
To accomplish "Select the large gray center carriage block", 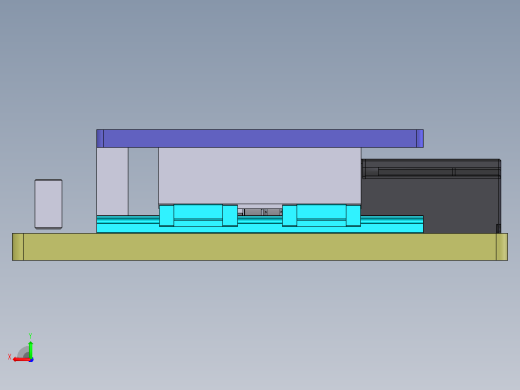I will pos(260,176).
